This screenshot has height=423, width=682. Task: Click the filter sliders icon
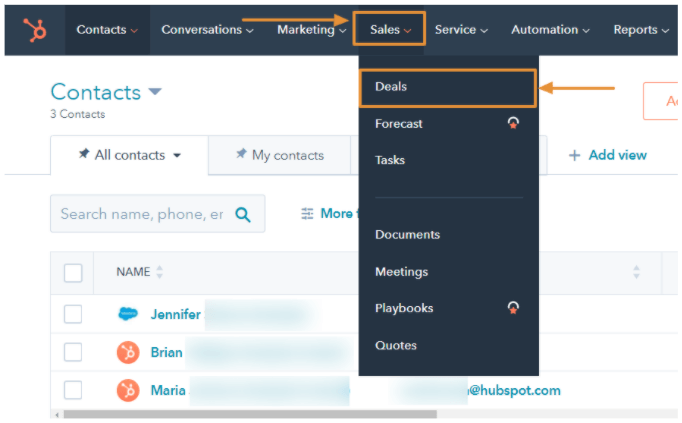click(307, 214)
